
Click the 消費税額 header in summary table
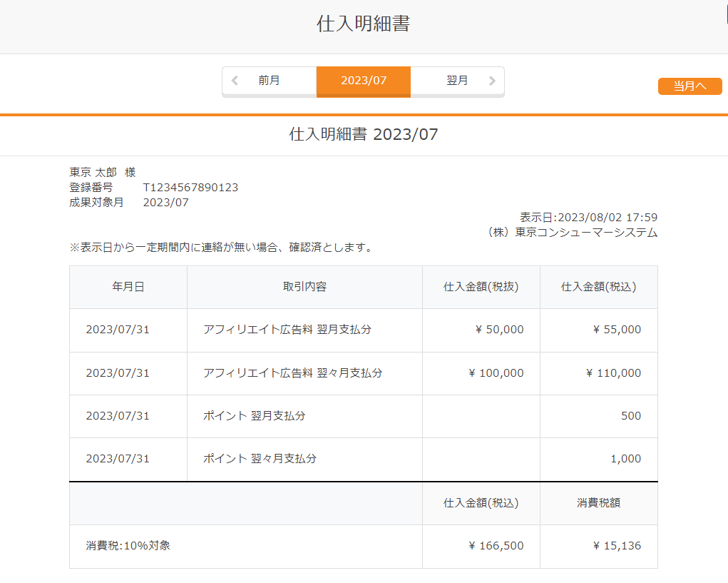[598, 502]
